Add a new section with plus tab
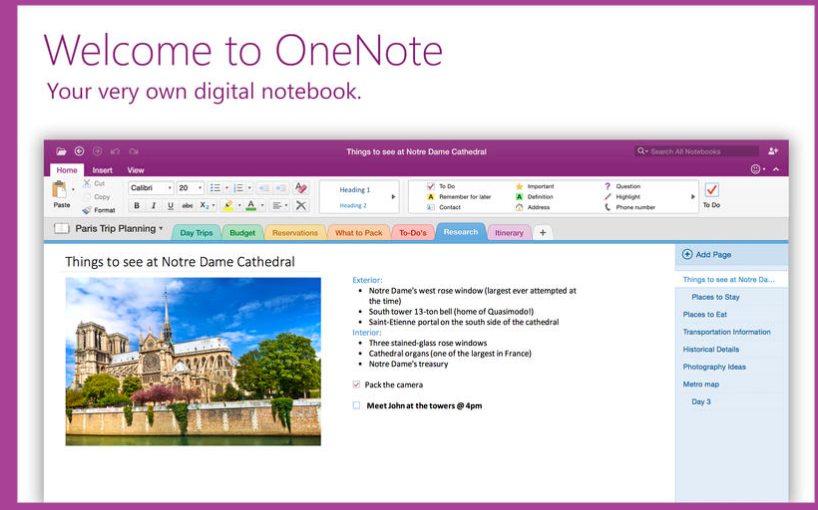The width and height of the screenshot is (818, 510). pyautogui.click(x=543, y=233)
